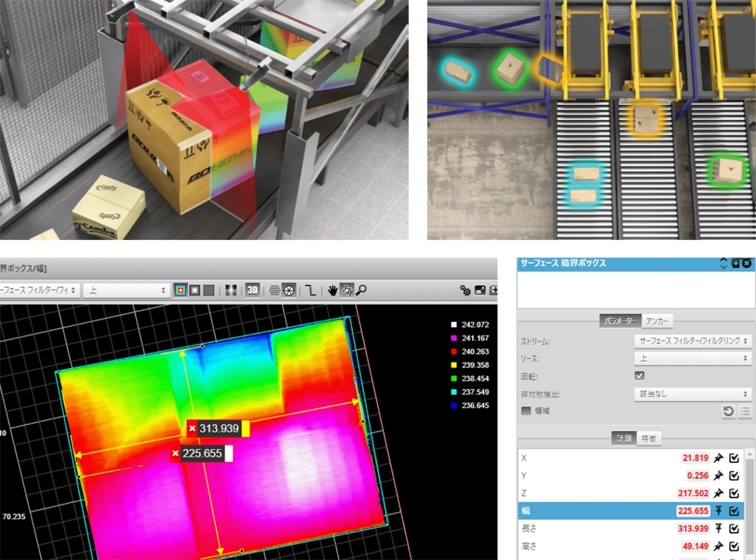Enable the 領域 checkbox
756x560 pixels.
pyautogui.click(x=526, y=411)
